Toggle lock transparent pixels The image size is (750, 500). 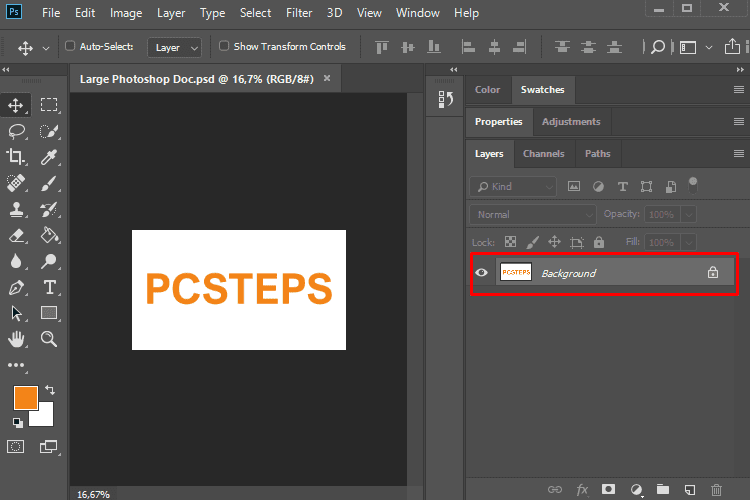[510, 242]
